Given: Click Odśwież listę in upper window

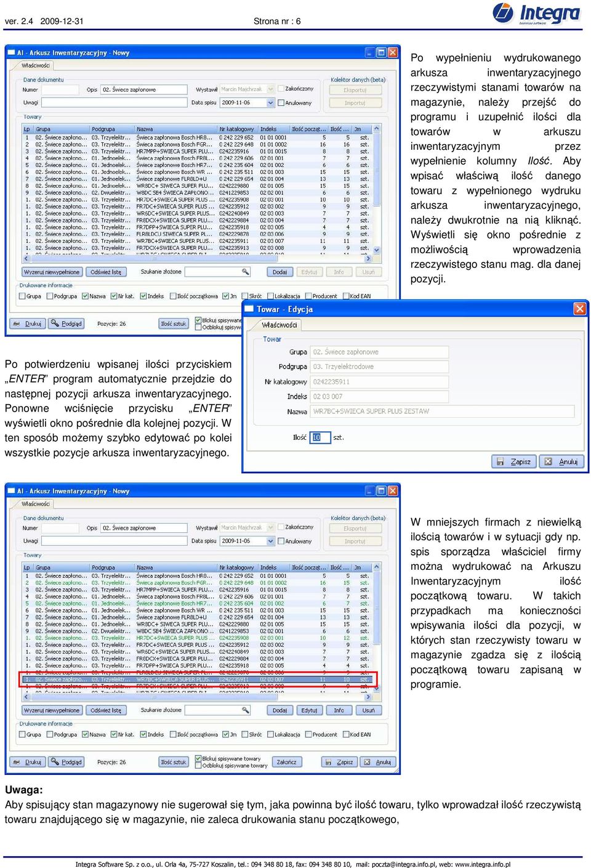Looking at the screenshot, I should click(x=106, y=272).
